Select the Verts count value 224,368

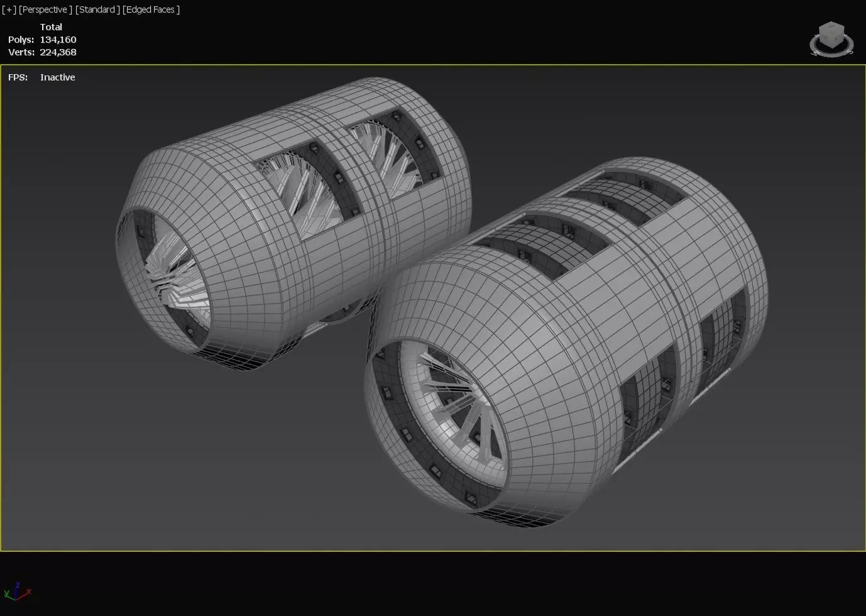(x=58, y=52)
